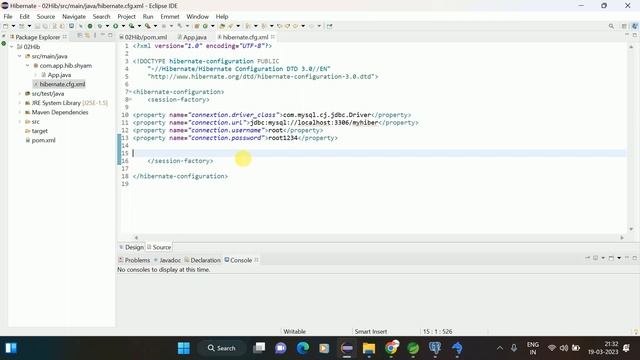This screenshot has height=360, width=640.
Task: Open the New file dropdown arrow
Action: tap(13, 26)
